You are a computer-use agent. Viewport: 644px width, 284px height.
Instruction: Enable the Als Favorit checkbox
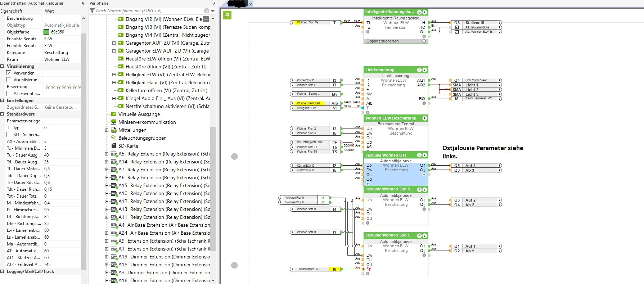click(x=9, y=94)
